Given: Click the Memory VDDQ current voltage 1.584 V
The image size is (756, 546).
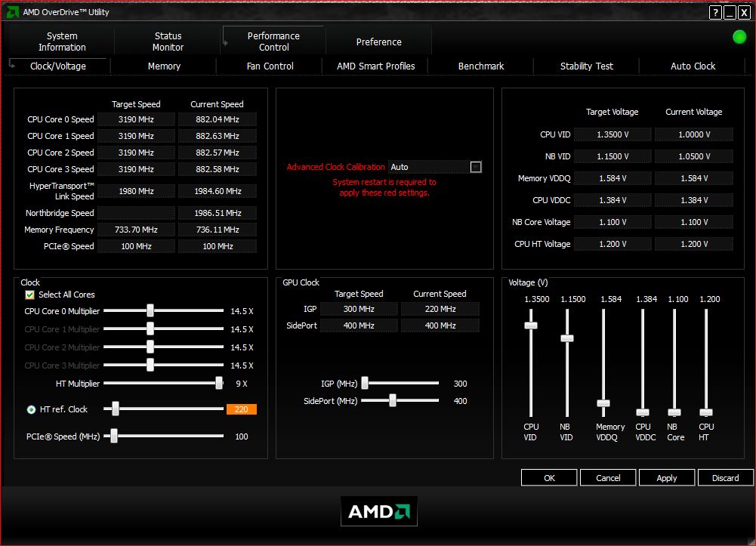Looking at the screenshot, I should click(694, 178).
